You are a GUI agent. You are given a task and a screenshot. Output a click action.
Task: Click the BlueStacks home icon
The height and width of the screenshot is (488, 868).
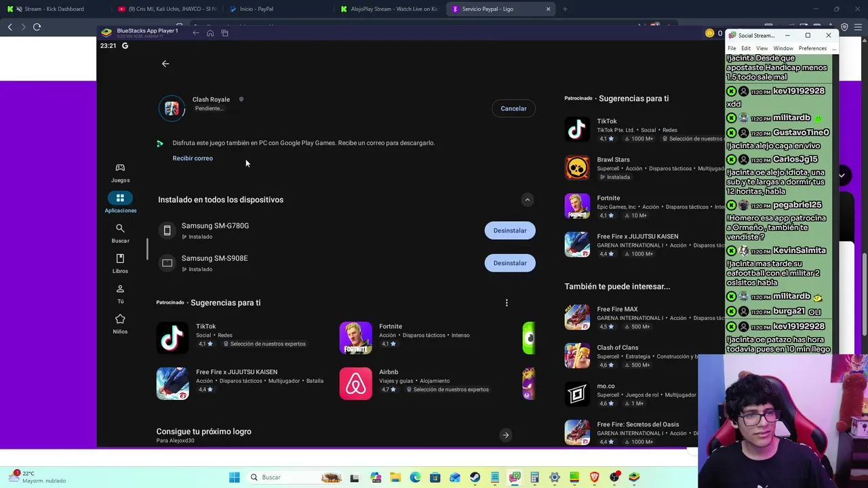[210, 33]
